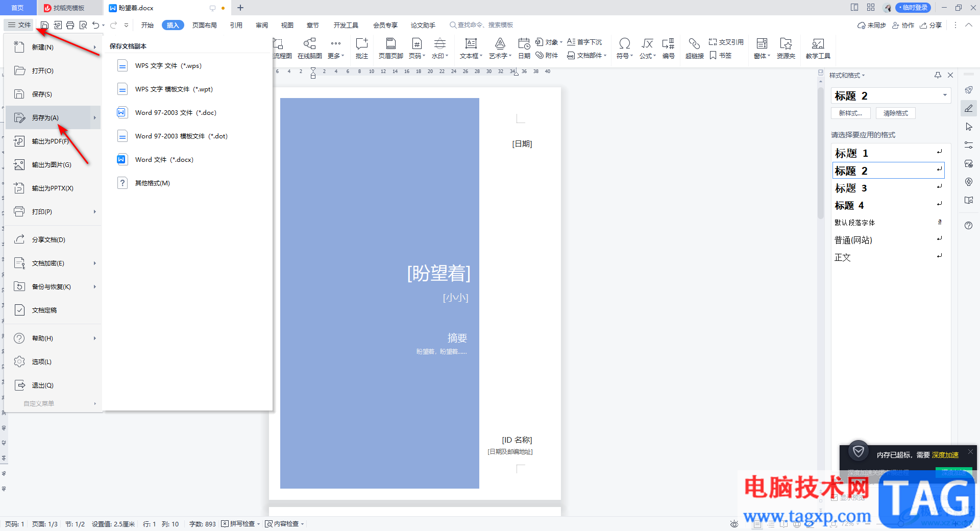Insert an online mind map (在线脑图)

(x=310, y=49)
